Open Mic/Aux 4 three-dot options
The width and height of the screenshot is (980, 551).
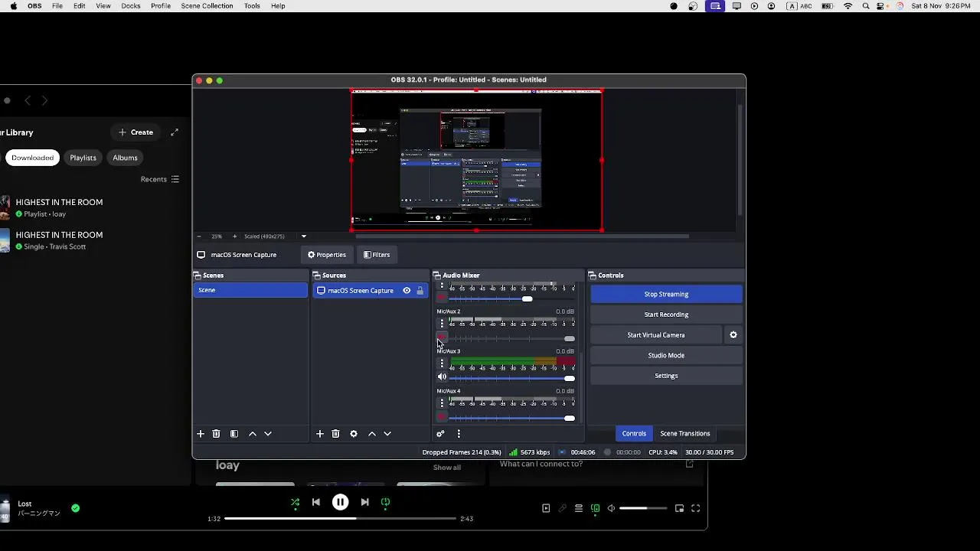[x=442, y=403]
